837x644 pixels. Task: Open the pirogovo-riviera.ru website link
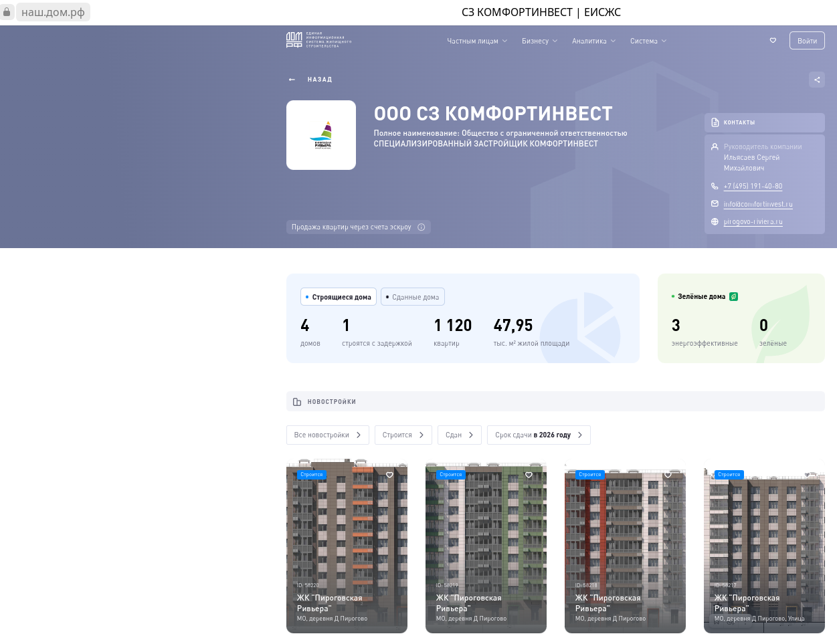point(753,222)
